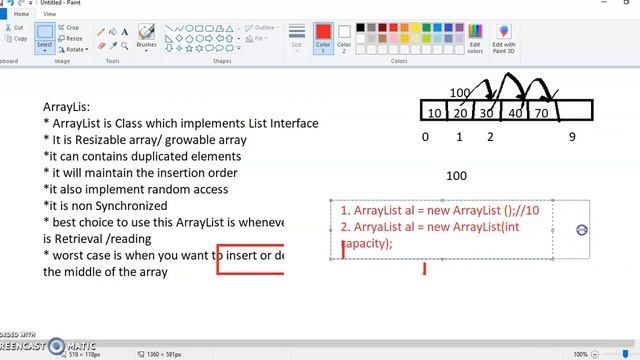Click the Resize button
The height and width of the screenshot is (360, 640).
(71, 38)
